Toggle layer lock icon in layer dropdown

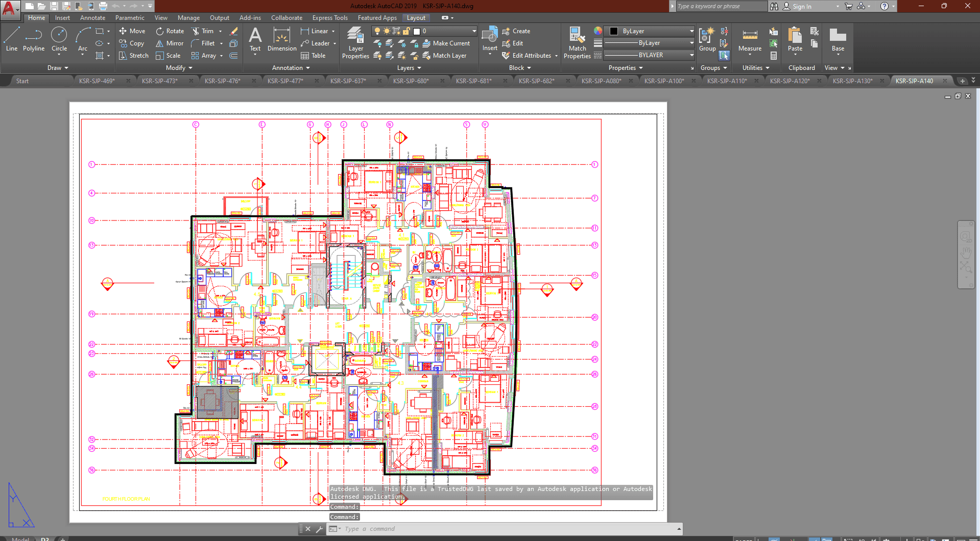407,31
